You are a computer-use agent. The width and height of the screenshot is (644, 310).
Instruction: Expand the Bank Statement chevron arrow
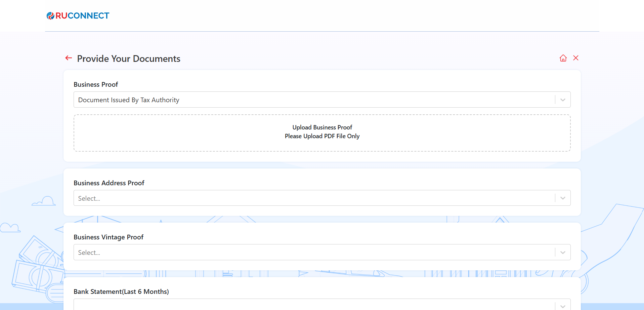pos(563,306)
